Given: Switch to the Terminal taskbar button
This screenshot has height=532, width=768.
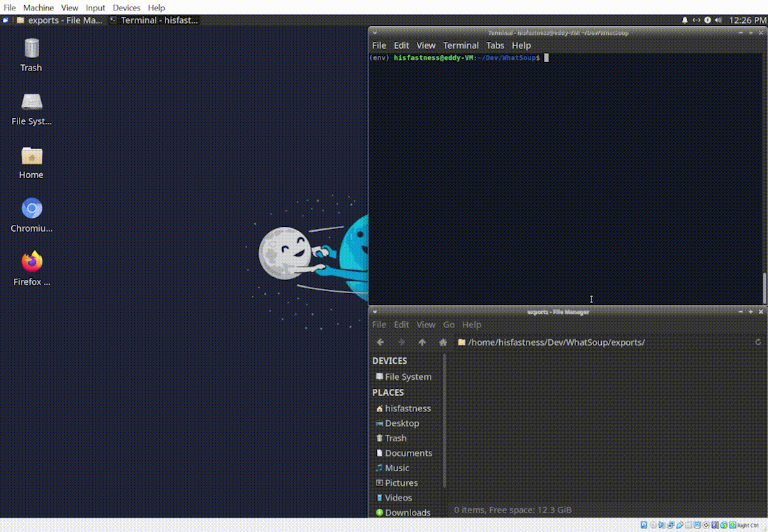Looking at the screenshot, I should point(154,20).
